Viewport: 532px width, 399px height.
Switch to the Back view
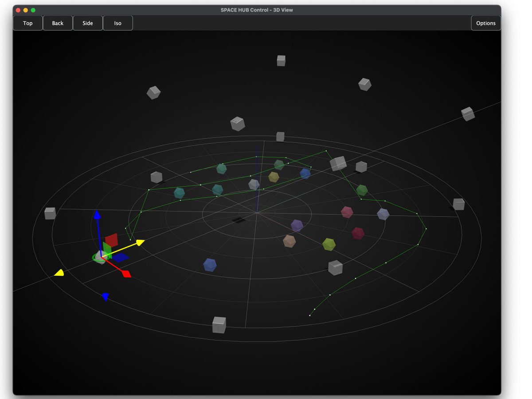coord(58,23)
